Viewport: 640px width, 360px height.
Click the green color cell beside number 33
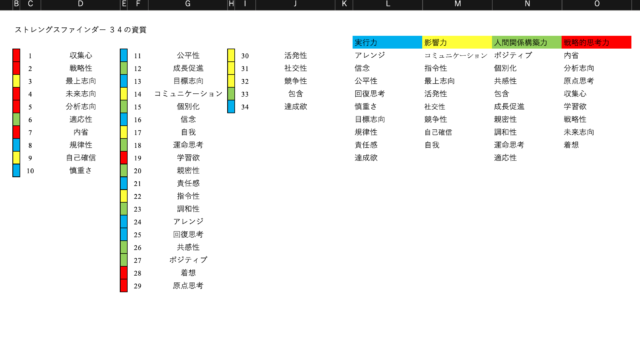pyautogui.click(x=231, y=94)
